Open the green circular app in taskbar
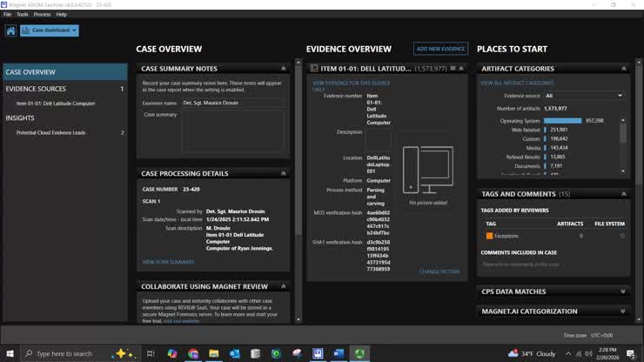644x362 pixels. [276, 353]
